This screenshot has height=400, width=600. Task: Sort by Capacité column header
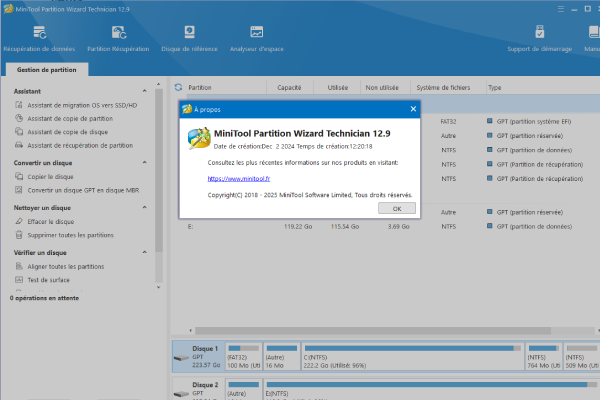[289, 88]
